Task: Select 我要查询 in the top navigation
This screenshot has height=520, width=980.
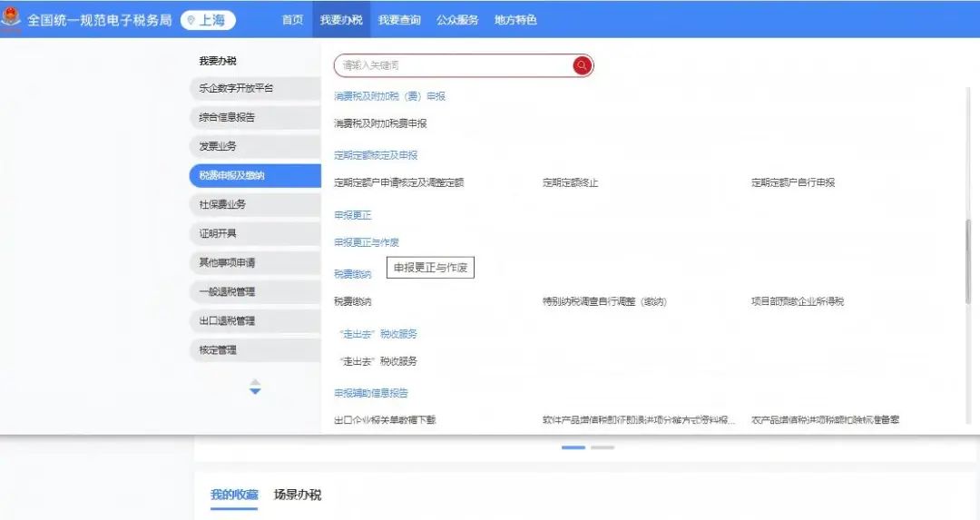Action: coord(399,20)
